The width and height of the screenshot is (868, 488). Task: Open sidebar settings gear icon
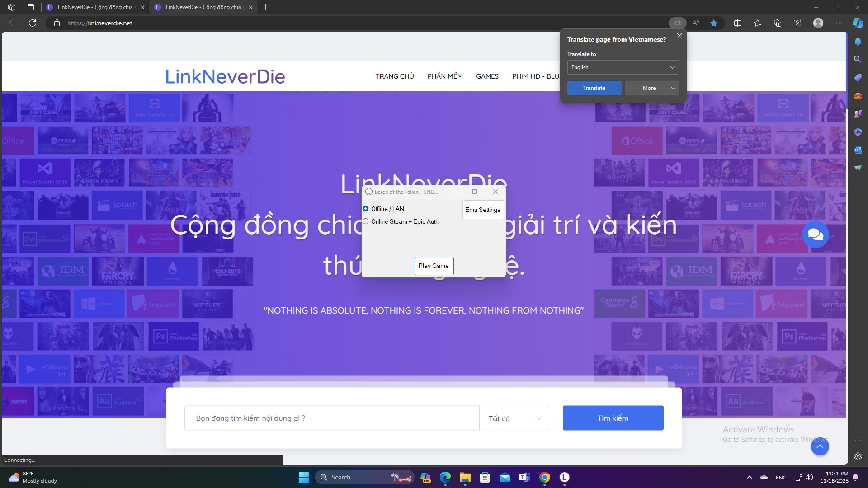pyautogui.click(x=858, y=456)
